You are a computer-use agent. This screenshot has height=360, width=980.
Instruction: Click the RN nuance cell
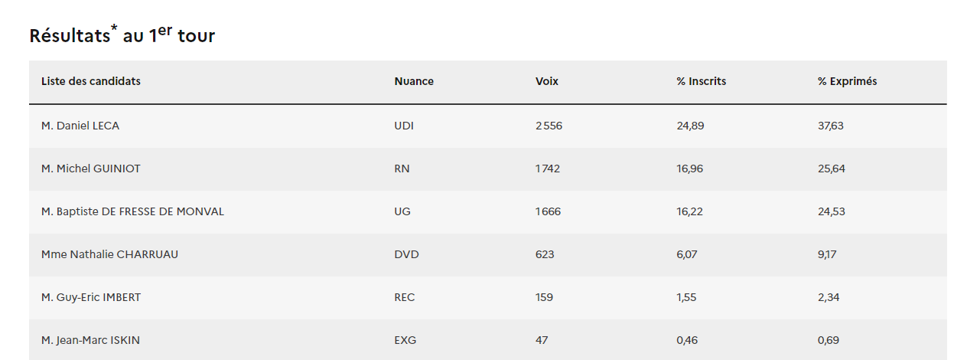[402, 169]
